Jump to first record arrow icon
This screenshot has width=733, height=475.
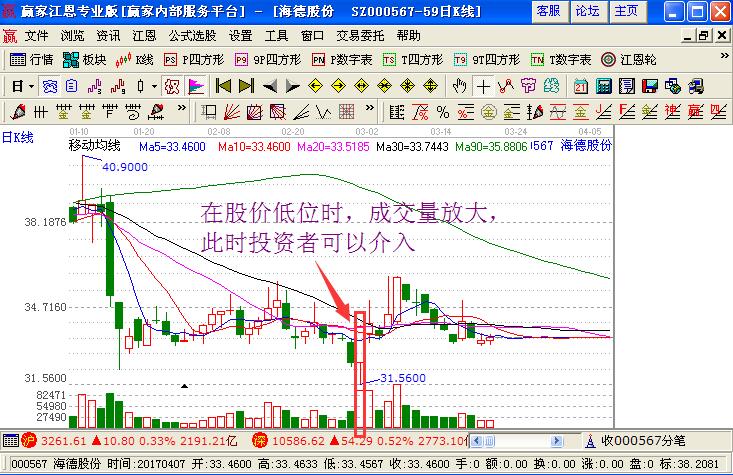[223, 85]
